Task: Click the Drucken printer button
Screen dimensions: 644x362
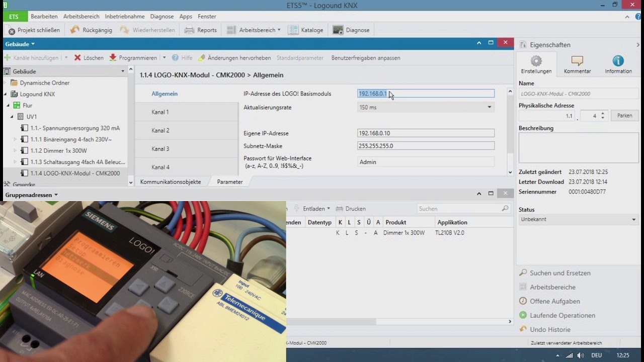Action: [x=351, y=209]
